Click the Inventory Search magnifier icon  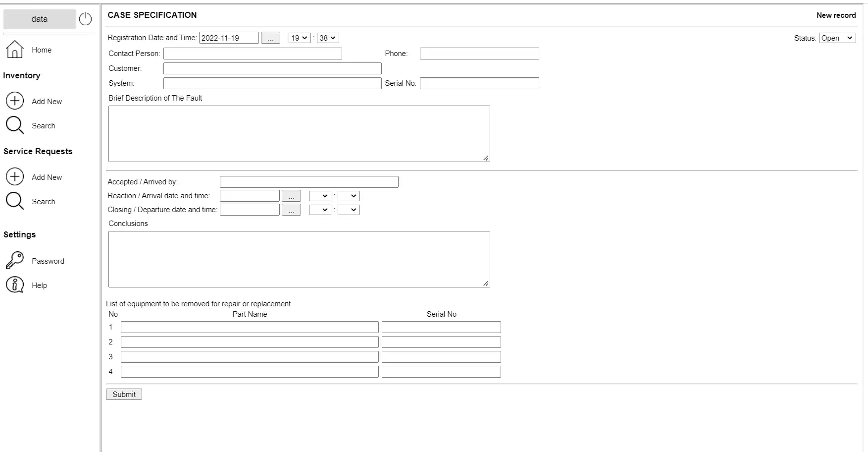tap(15, 125)
